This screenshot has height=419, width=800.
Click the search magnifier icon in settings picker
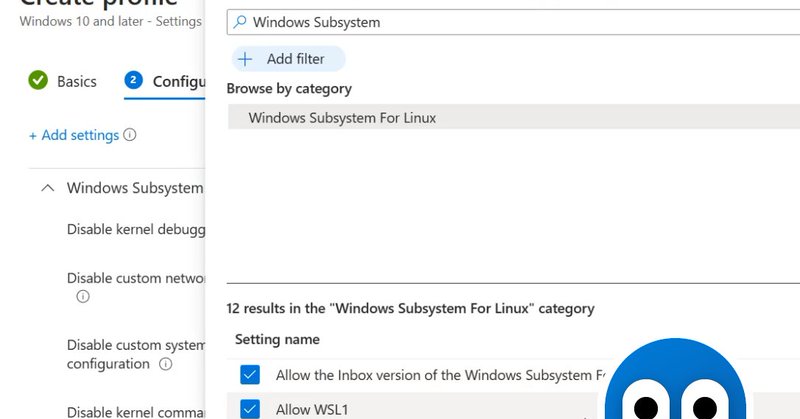pyautogui.click(x=239, y=22)
